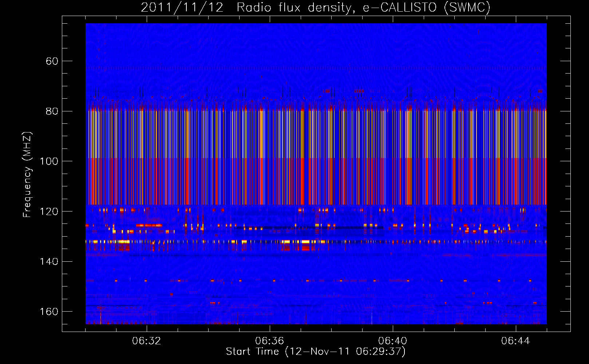Click the 100 frequency tick label
Image resolution: width=589 pixels, height=364 pixels.
point(49,161)
